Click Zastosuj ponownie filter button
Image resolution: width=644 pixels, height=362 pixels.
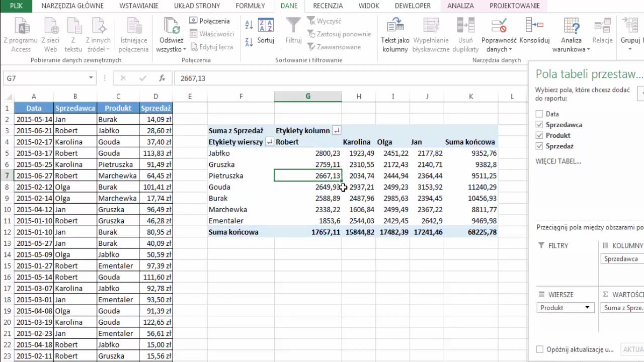[x=339, y=34]
